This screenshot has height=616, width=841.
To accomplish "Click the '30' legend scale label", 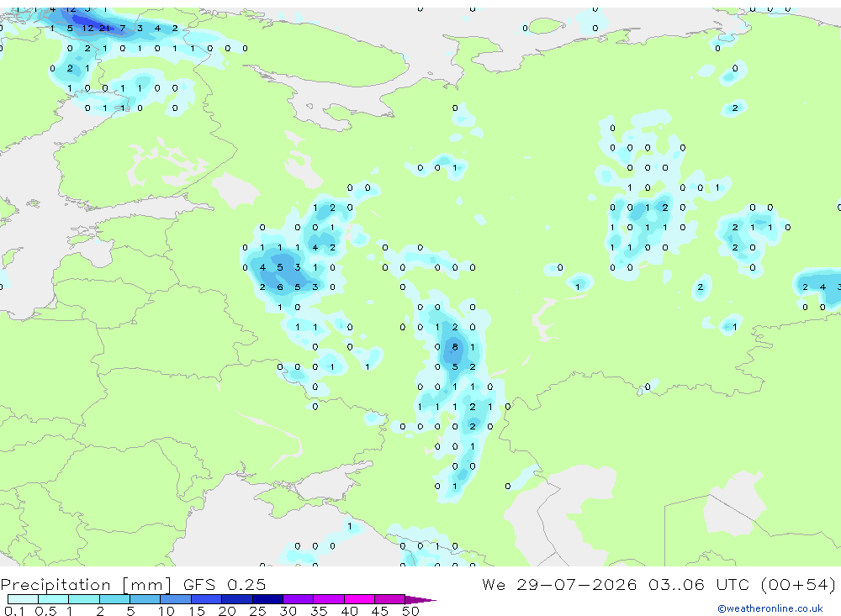I will (288, 611).
